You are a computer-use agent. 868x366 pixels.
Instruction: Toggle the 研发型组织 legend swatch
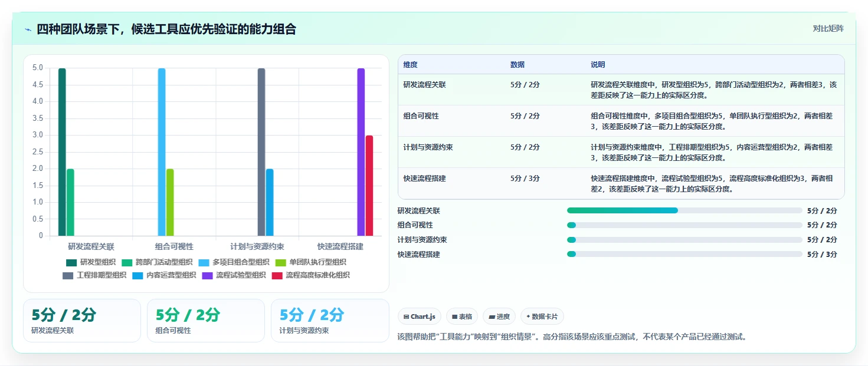pyautogui.click(x=71, y=262)
